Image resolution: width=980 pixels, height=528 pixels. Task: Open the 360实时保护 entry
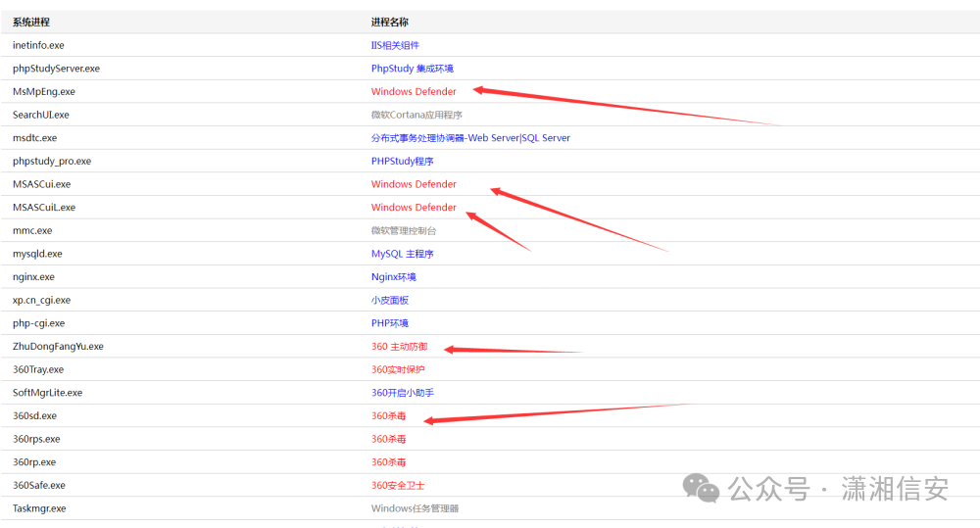[x=398, y=369]
